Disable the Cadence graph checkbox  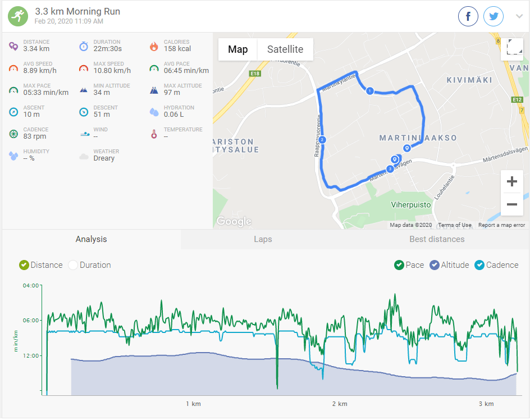(479, 265)
